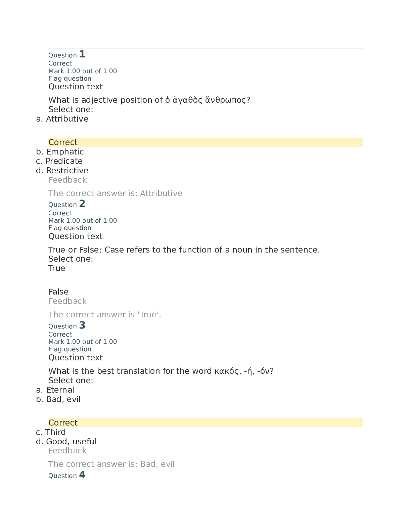Click the Question 1 heading

pyautogui.click(x=67, y=54)
